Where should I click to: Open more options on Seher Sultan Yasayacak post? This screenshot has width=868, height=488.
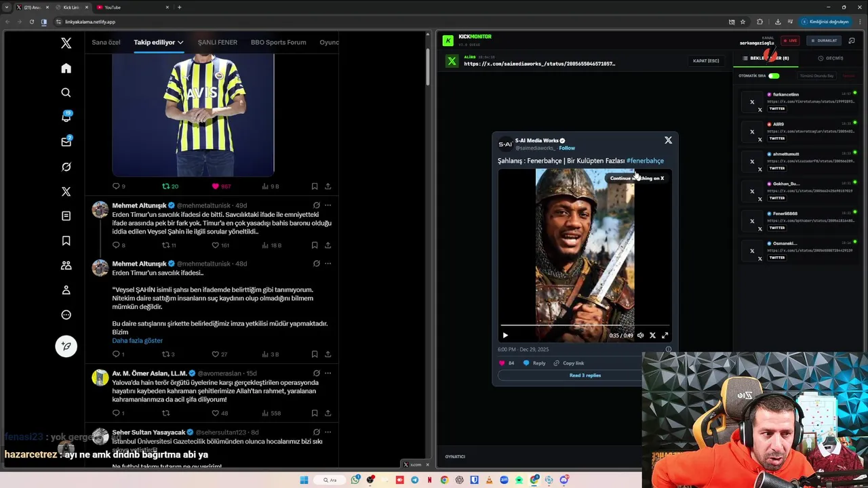pyautogui.click(x=328, y=432)
